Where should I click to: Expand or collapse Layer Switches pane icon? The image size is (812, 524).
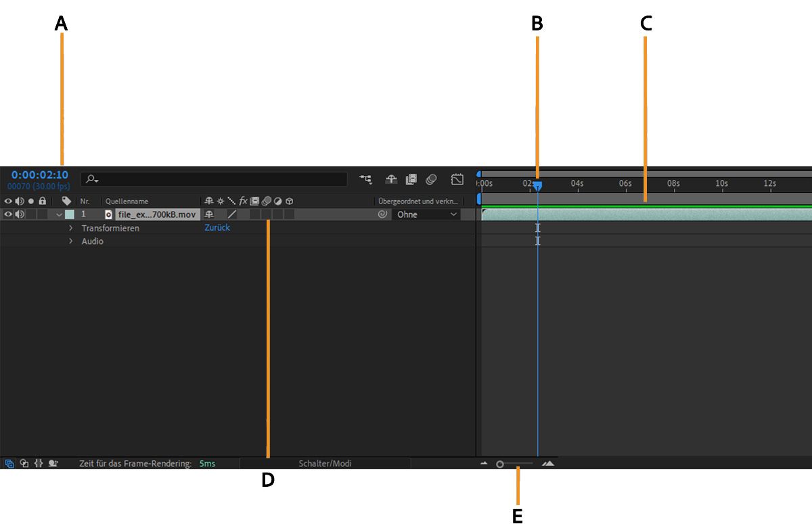9,464
